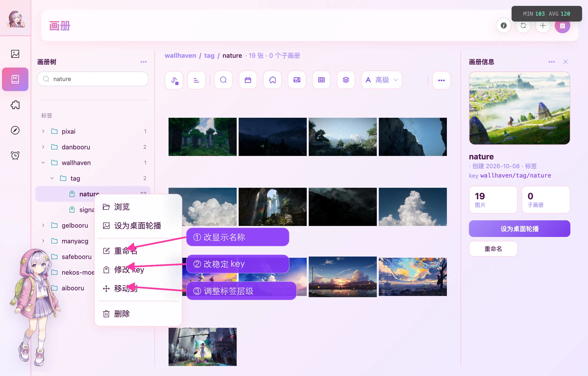Screen dimensions: 588x376
Task: Click the display frame toolbar icon
Action: pos(321,80)
